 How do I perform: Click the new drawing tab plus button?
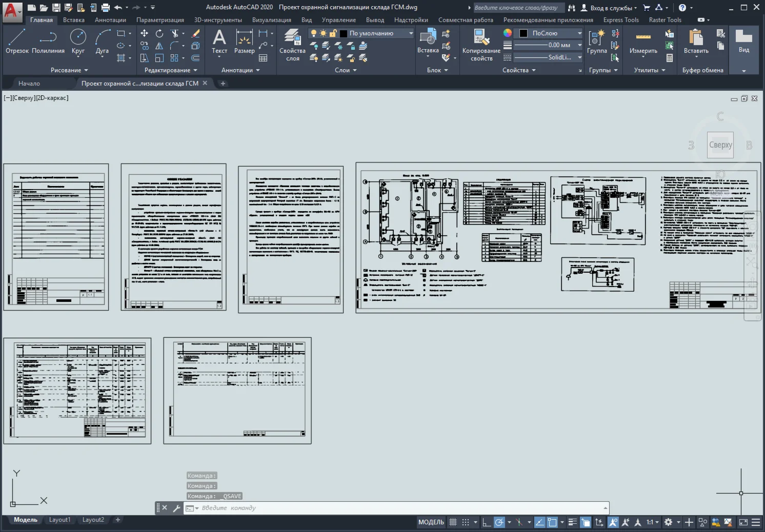pos(223,84)
